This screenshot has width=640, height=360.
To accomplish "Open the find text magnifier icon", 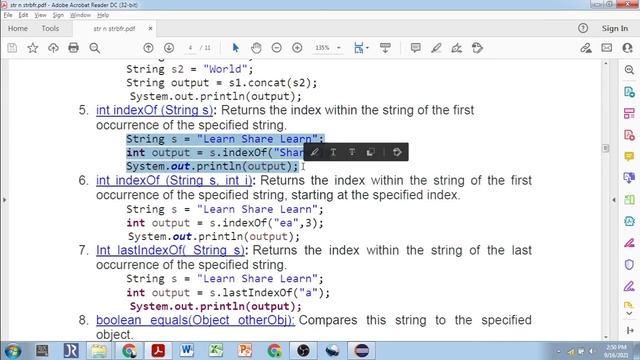I will tap(95, 48).
